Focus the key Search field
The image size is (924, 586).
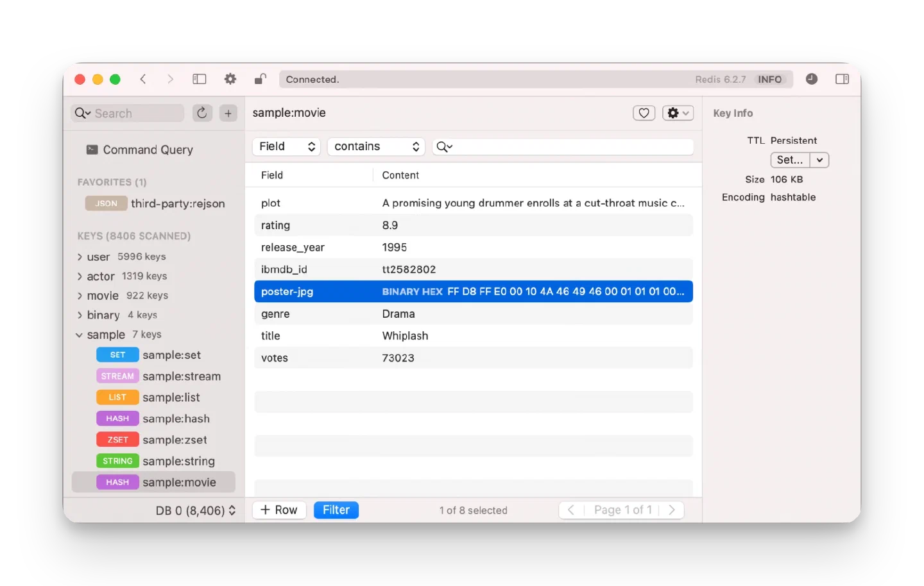(x=127, y=113)
